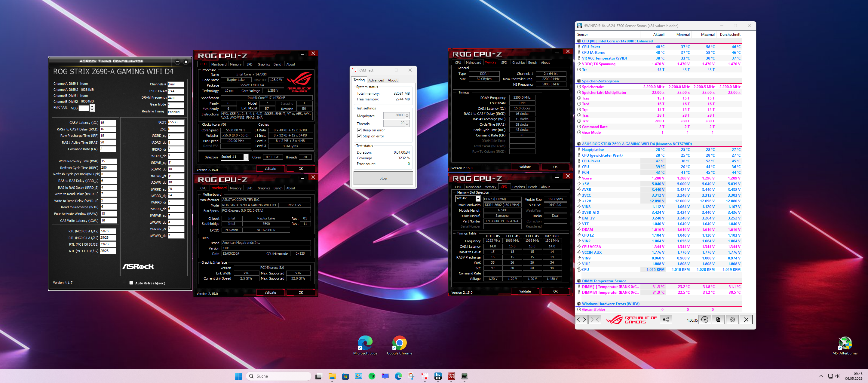Select the active Mainboard tab in CPU-Z mainboard window

[x=219, y=188]
